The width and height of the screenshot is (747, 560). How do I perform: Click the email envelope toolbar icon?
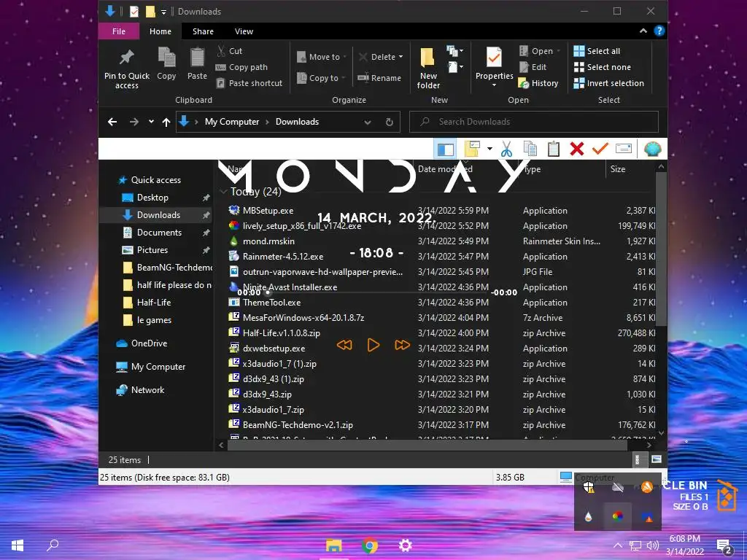point(623,149)
